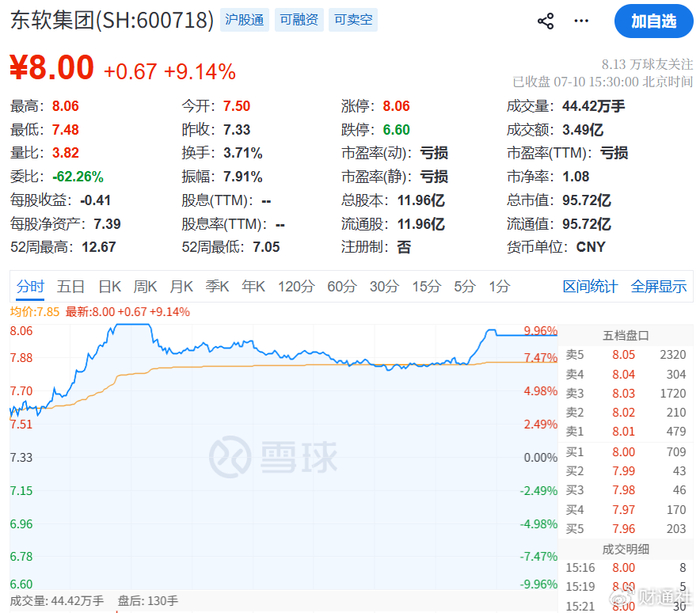Click the 买3 row price 7.98
This screenshot has height=613, width=700.
tap(623, 490)
